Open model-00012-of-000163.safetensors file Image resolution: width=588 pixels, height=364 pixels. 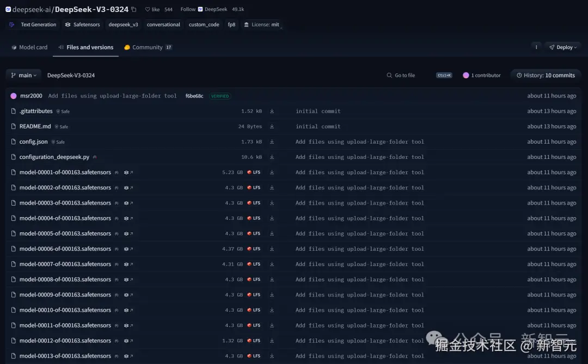point(65,341)
